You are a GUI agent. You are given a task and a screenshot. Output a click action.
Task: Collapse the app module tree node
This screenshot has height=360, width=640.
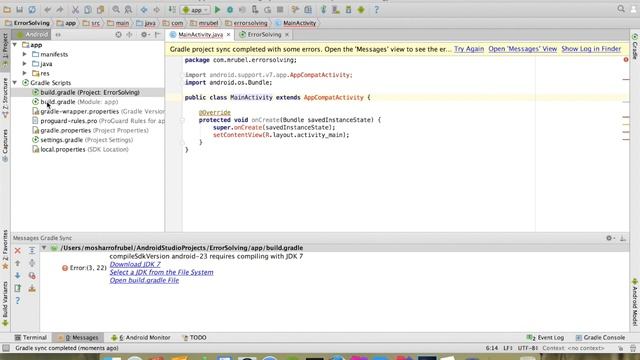[16, 44]
